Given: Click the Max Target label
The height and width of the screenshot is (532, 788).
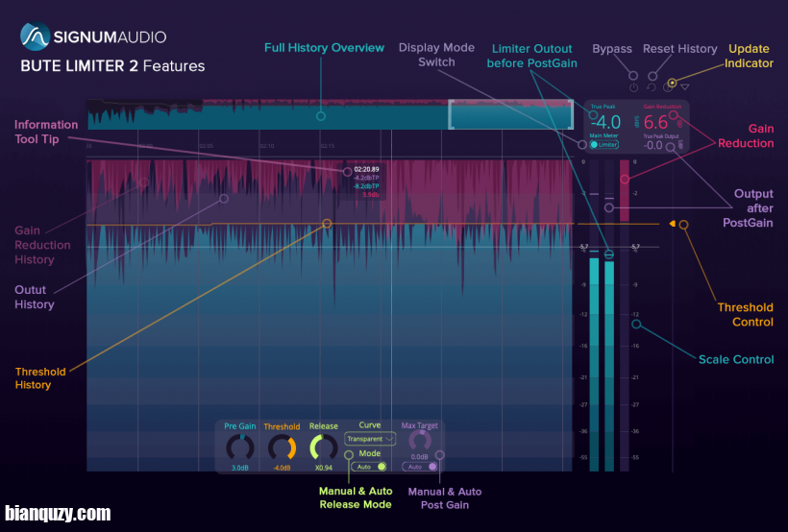Looking at the screenshot, I should coord(420,425).
